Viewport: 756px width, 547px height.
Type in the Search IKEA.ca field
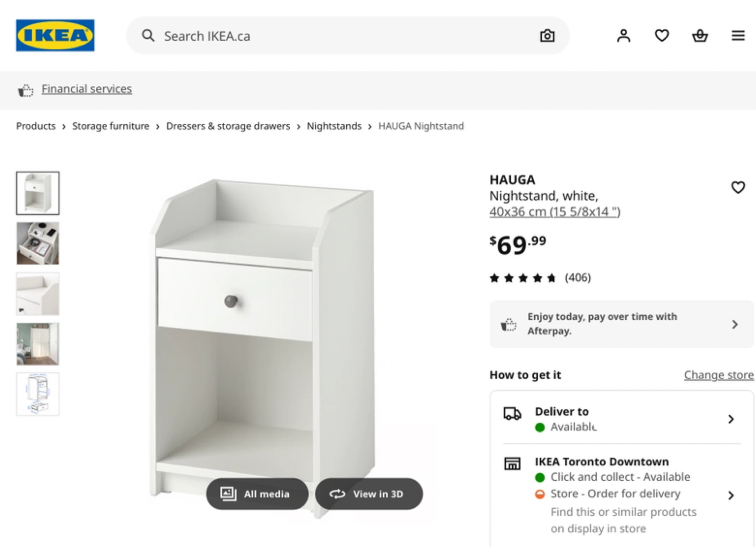pyautogui.click(x=333, y=36)
